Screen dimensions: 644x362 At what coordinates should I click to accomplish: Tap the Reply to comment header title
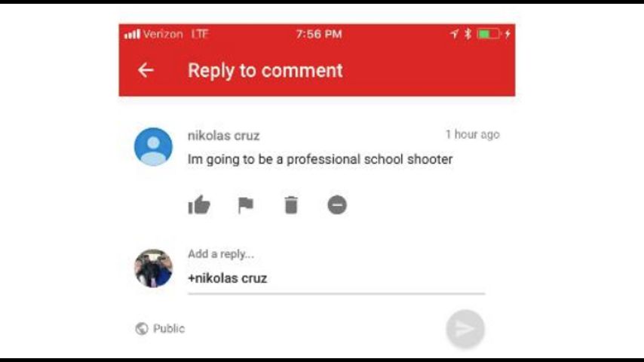(265, 71)
